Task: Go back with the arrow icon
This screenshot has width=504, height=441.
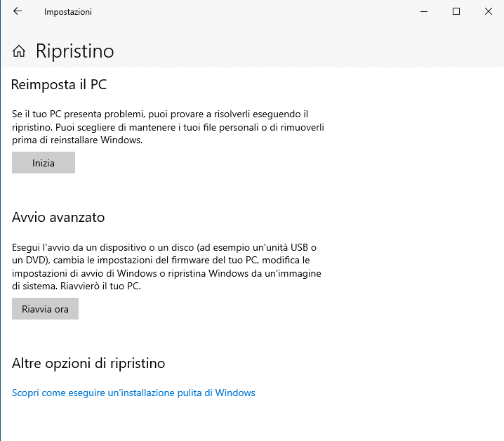Action: pyautogui.click(x=18, y=11)
